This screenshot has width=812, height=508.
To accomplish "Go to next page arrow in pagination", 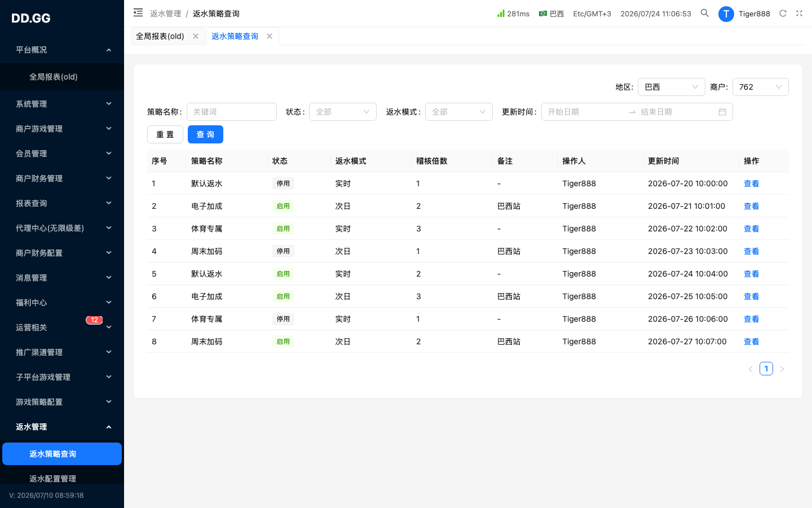I will (782, 369).
